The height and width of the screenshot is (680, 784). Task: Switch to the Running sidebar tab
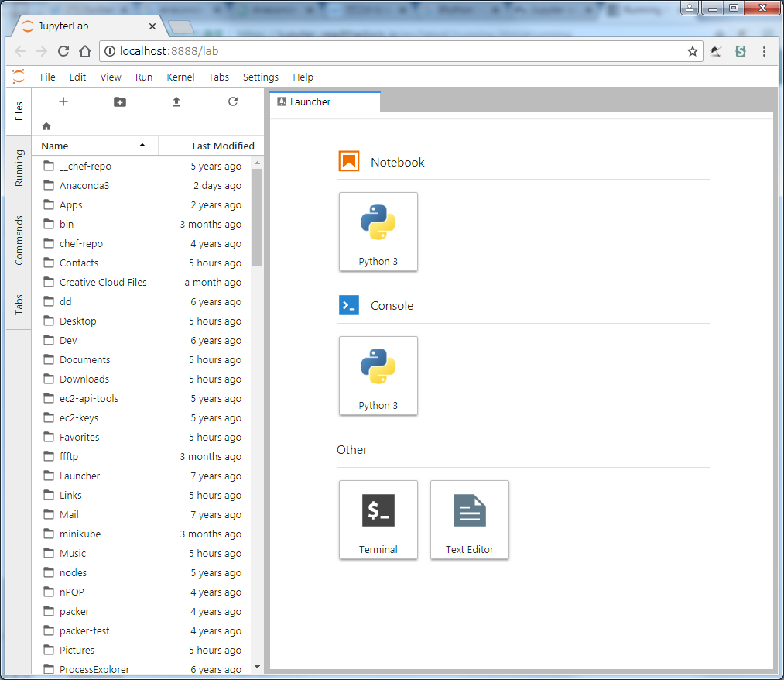pos(19,168)
